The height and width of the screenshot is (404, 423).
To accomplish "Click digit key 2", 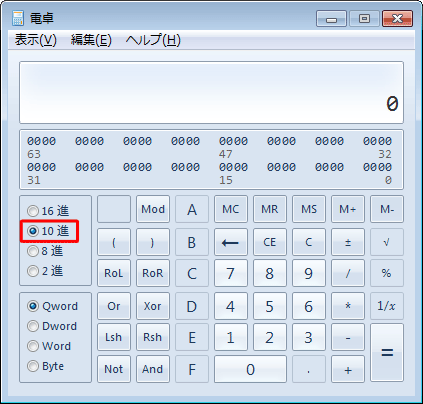I will (270, 337).
